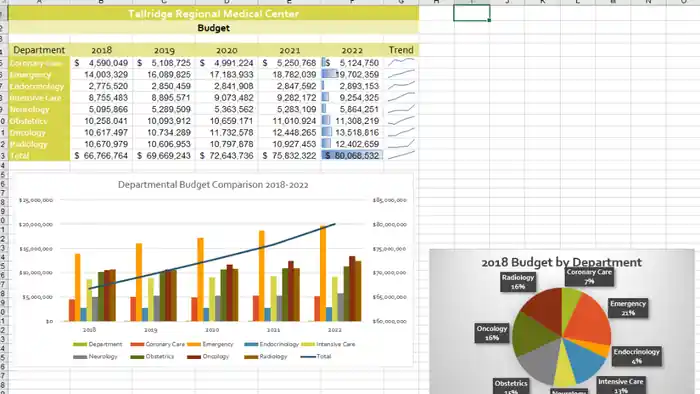The width and height of the screenshot is (700, 394).
Task: Select the Intensive Care row label cell
Action: [39, 98]
